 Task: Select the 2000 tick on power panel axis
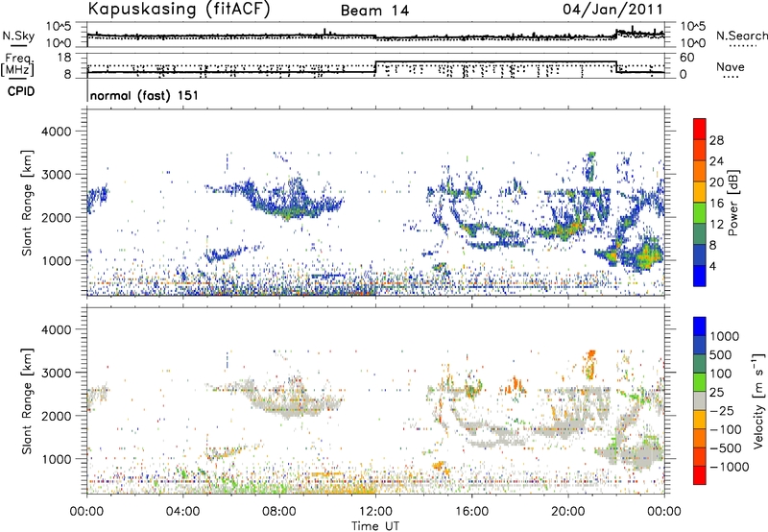(57, 217)
